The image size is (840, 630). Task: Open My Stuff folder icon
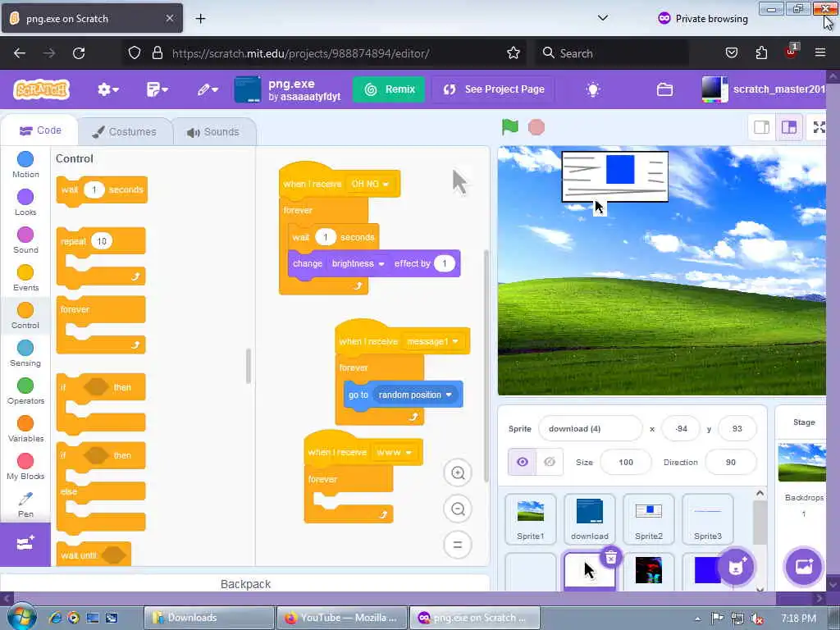664,89
